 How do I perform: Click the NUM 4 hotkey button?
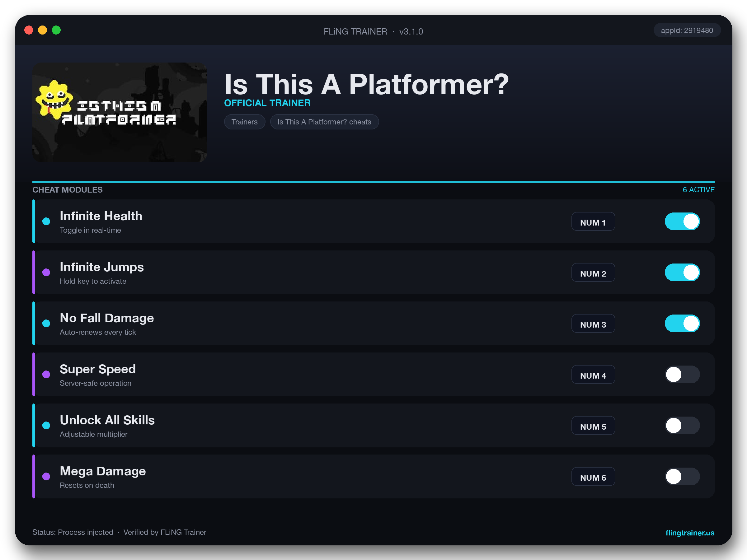click(x=593, y=374)
